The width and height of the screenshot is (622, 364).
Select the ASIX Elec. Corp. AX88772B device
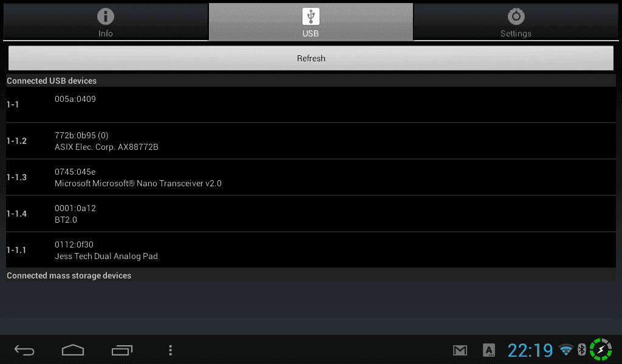(x=311, y=141)
